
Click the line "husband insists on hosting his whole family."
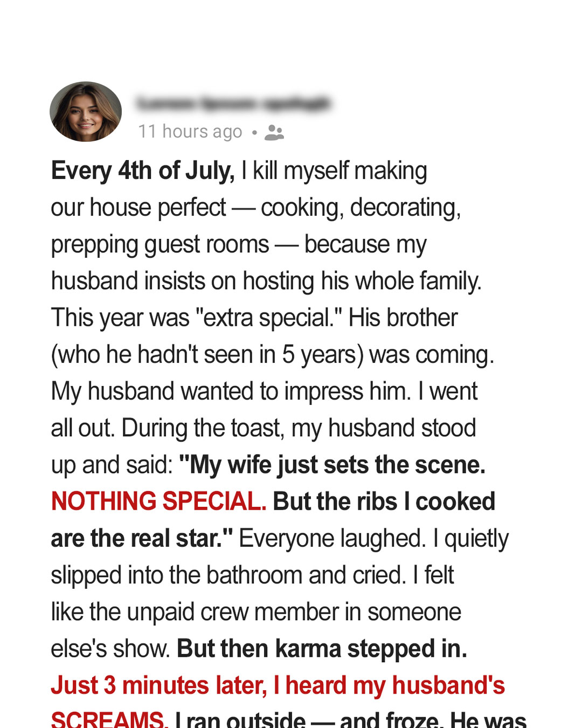point(266,281)
